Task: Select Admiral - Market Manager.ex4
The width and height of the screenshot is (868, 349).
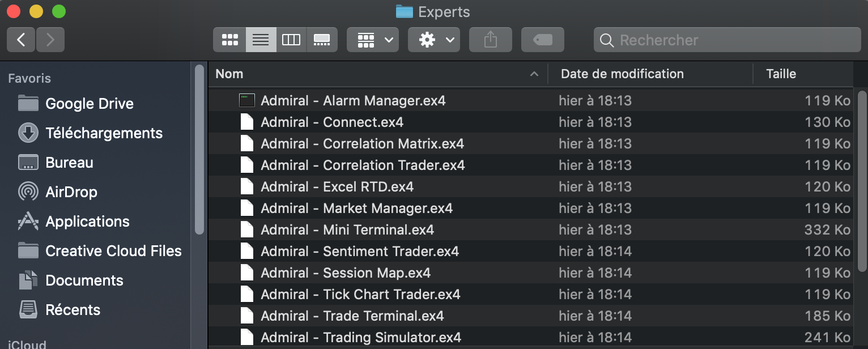Action: (x=530, y=208)
